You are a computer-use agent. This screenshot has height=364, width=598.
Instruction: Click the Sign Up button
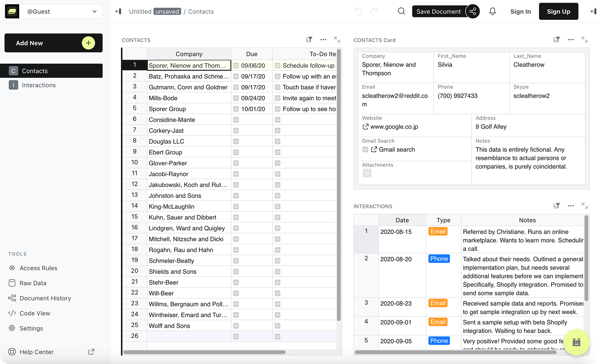pos(558,12)
